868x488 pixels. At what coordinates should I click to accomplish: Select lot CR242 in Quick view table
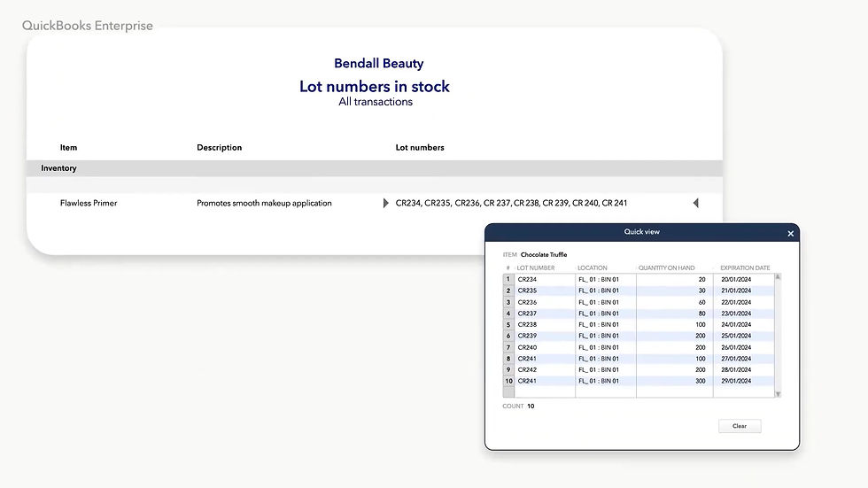click(x=527, y=369)
